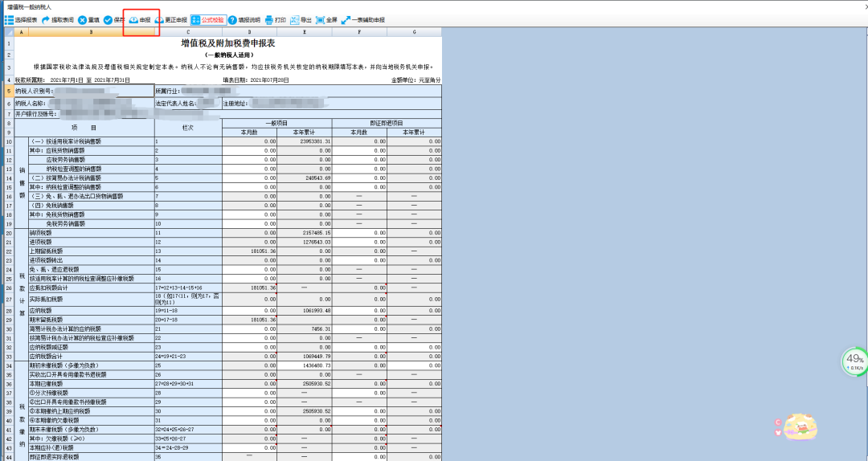Click the cell with value 23953381.31
The image size is (868, 461).
[x=305, y=141]
